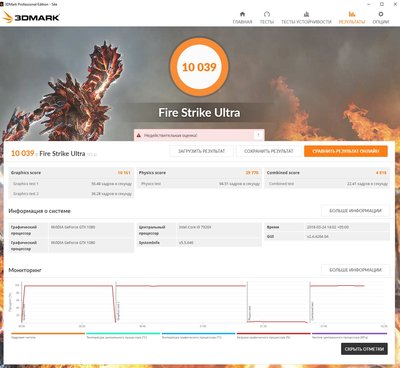
Task: Open the Тесты устойчивости stress tests tab
Action: [x=306, y=18]
